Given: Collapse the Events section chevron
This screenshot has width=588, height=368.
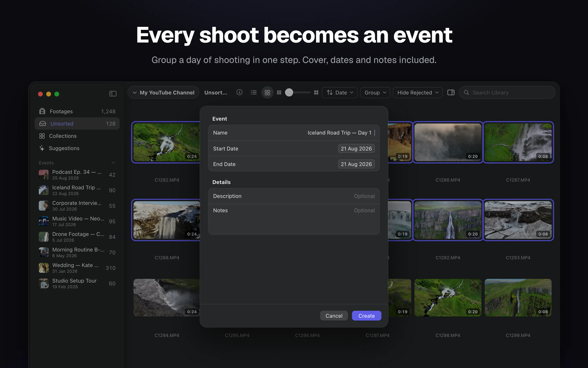Looking at the screenshot, I should (x=113, y=163).
